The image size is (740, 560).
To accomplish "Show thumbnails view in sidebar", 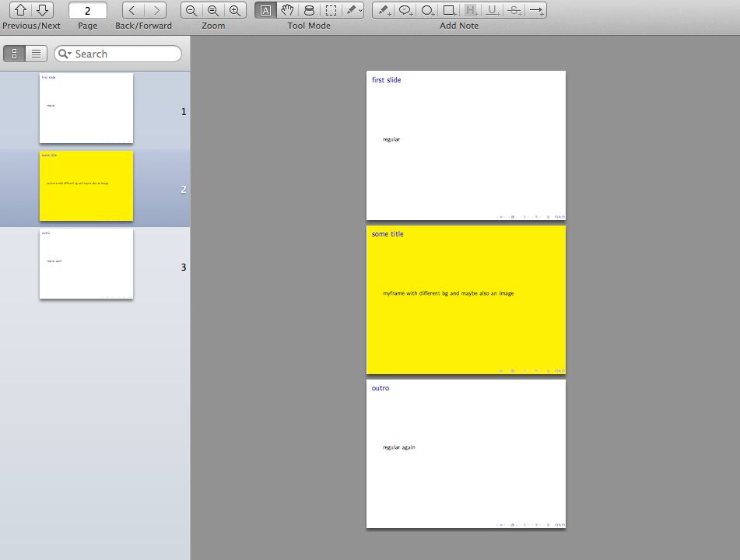I will coord(14,54).
